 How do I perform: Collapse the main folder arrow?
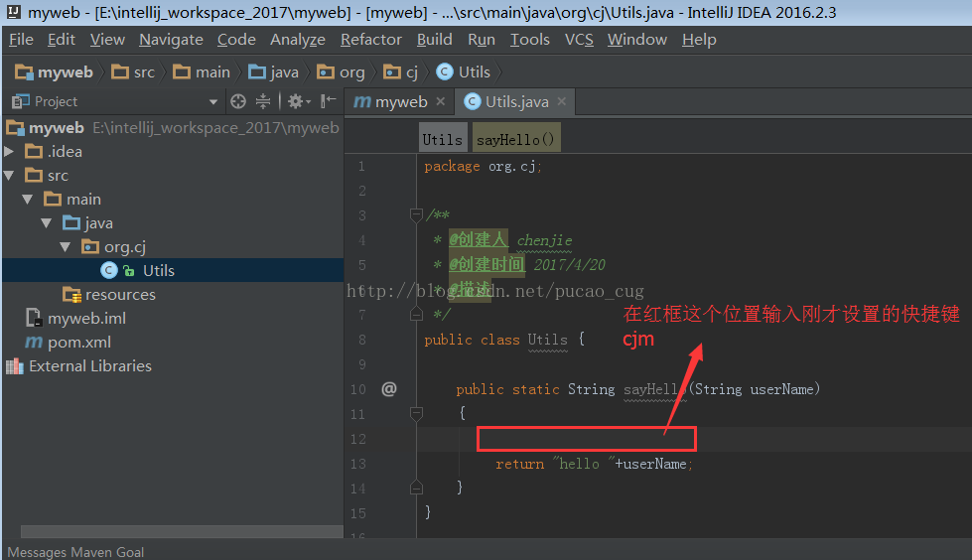tap(27, 199)
